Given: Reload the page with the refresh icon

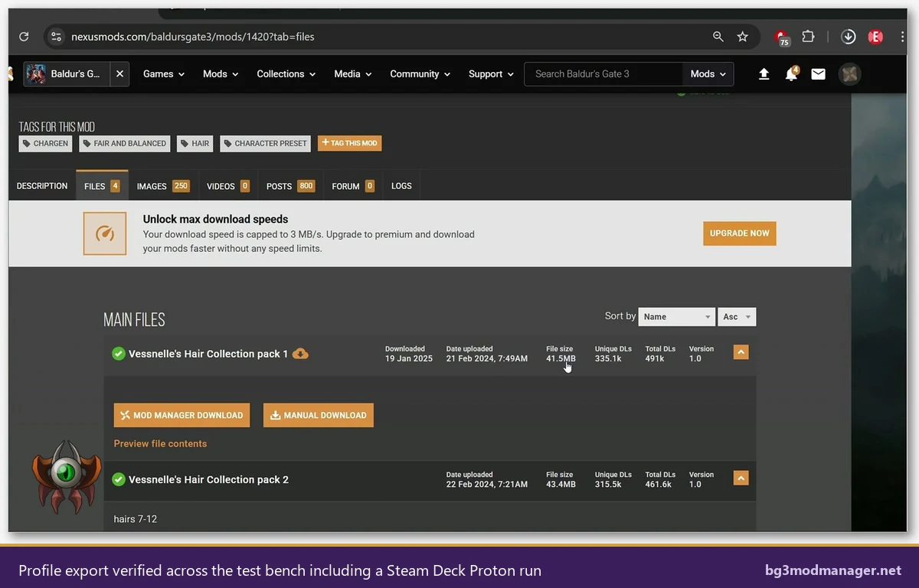Looking at the screenshot, I should [x=24, y=37].
